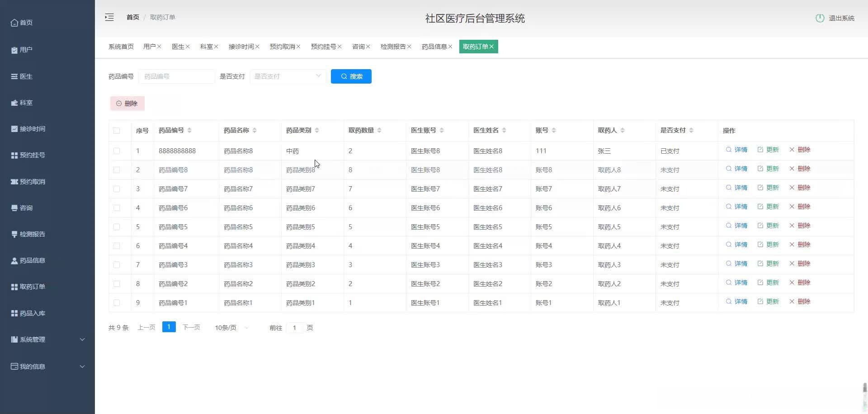
Task: Check the checkbox for 药品名称5 row
Action: click(x=117, y=227)
